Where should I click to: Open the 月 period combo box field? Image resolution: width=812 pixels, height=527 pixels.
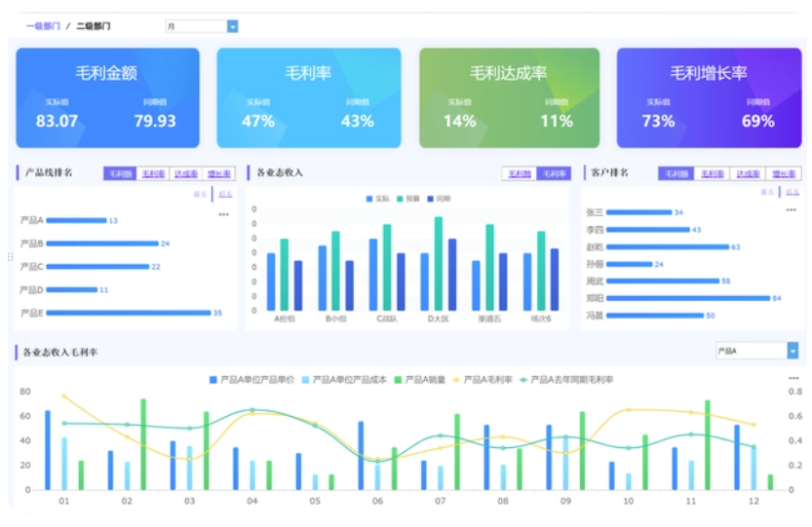point(202,26)
